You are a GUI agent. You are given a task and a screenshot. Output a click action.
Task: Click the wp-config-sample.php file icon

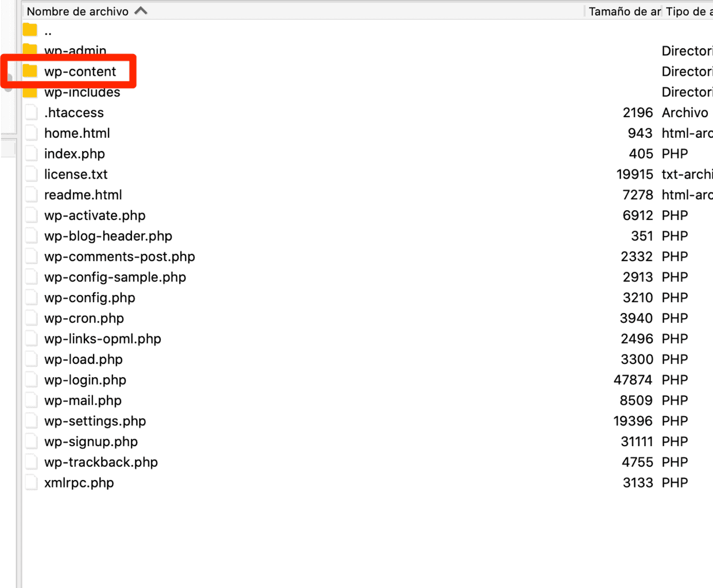point(32,277)
